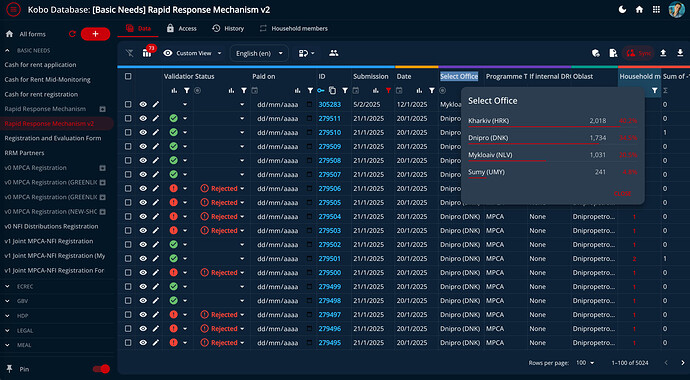Open columns toggle with 73 badge
The image size is (690, 380).
[147, 53]
